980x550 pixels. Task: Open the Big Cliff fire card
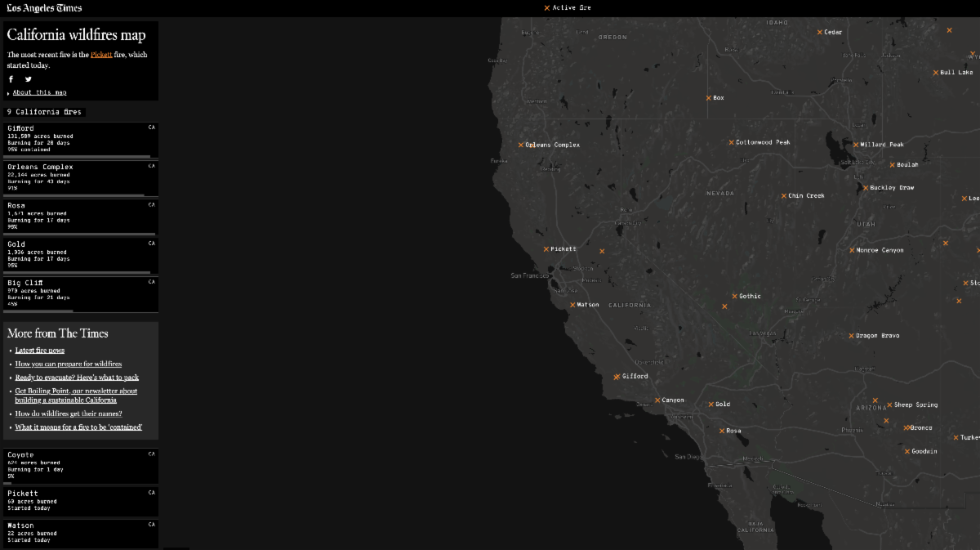tap(79, 294)
